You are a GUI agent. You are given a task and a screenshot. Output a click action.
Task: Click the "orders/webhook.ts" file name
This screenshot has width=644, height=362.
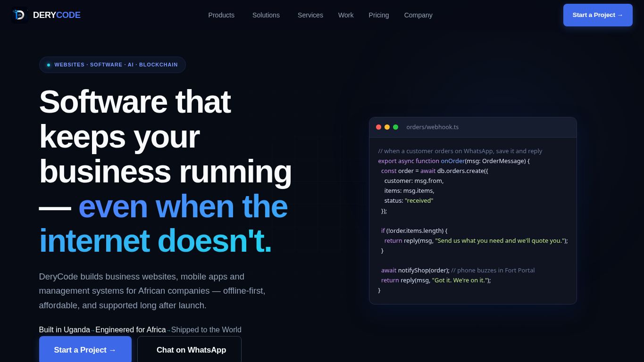tap(432, 127)
